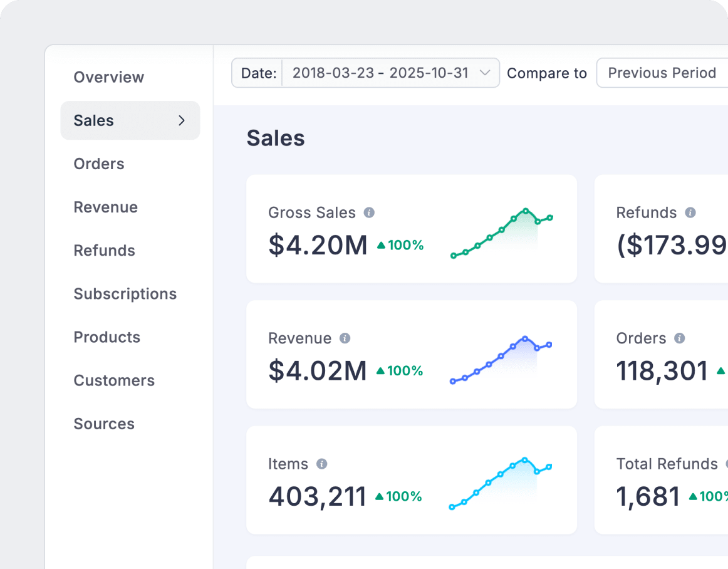Expand the Sales submenu chevron
Image resolution: width=728 pixels, height=569 pixels.
182,120
